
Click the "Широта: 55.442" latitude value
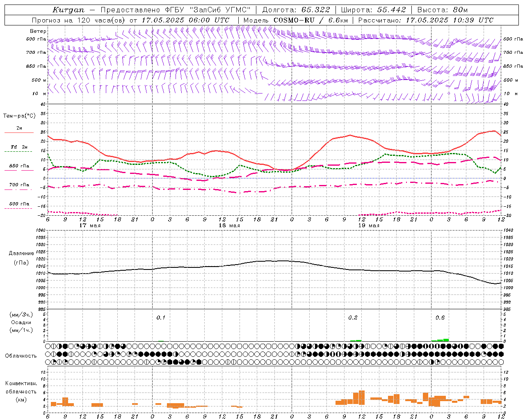click(373, 10)
